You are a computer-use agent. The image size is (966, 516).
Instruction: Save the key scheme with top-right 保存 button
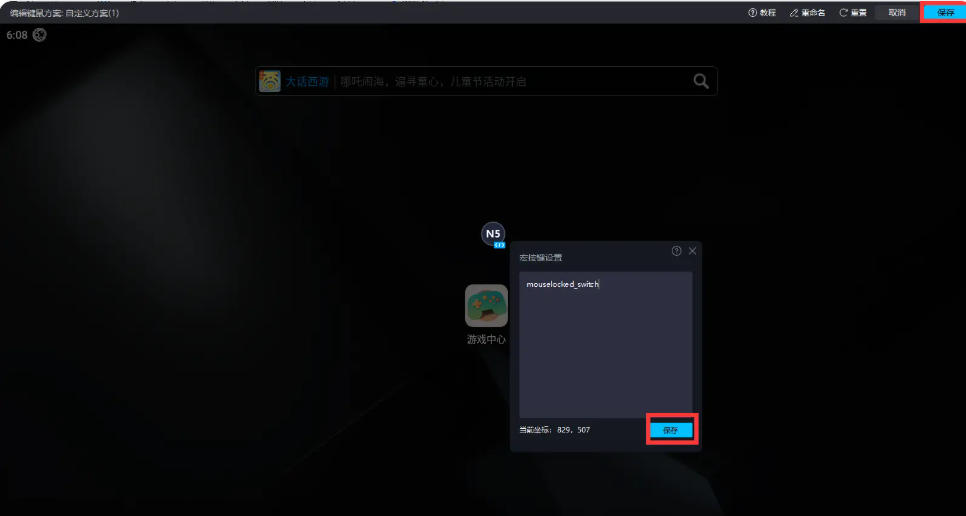(x=945, y=12)
